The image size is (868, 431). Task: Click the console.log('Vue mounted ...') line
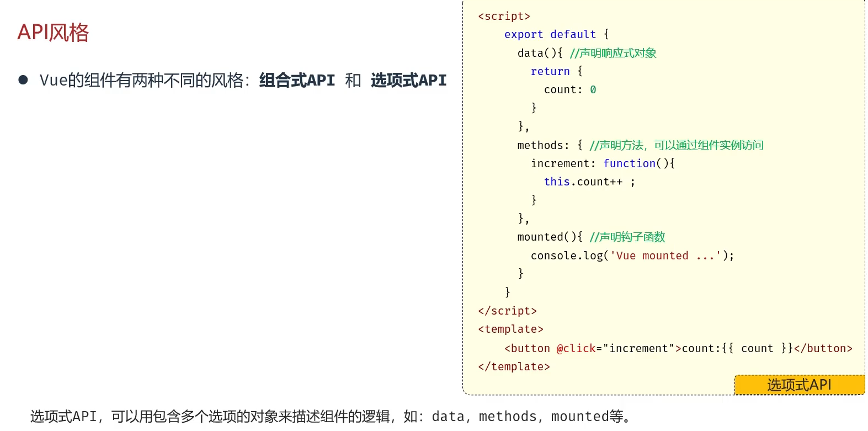[632, 256]
